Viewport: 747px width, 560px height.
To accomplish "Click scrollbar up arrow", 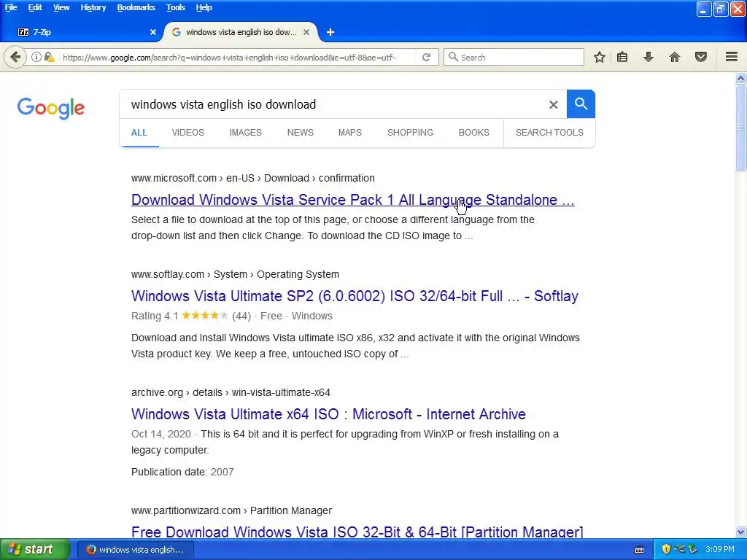I will (x=741, y=78).
